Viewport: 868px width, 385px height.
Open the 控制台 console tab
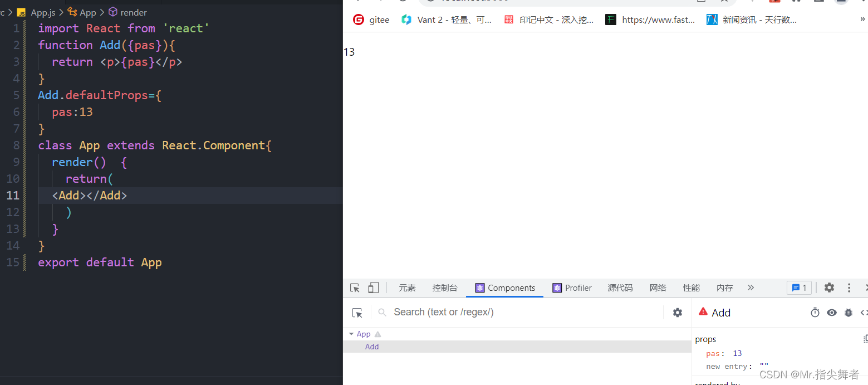(445, 287)
